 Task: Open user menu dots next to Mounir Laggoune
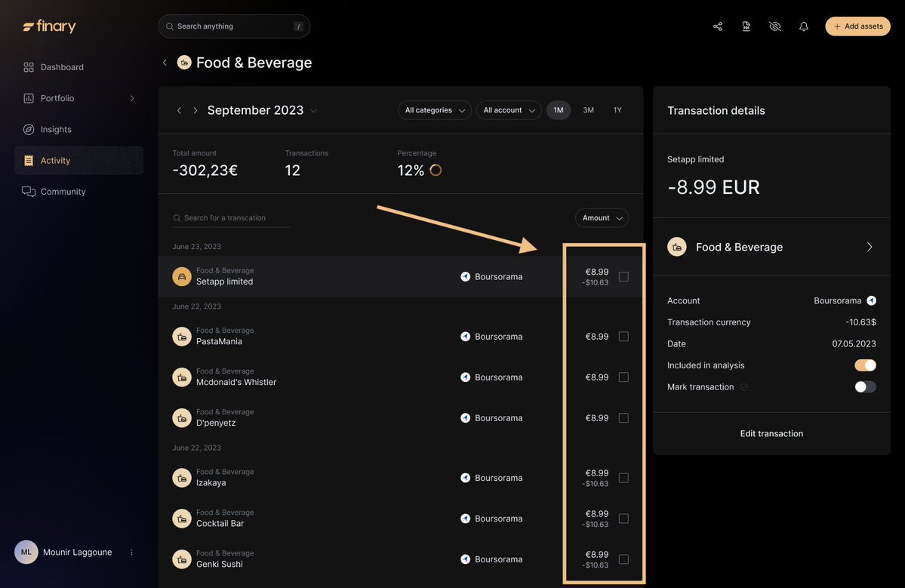[x=131, y=553]
